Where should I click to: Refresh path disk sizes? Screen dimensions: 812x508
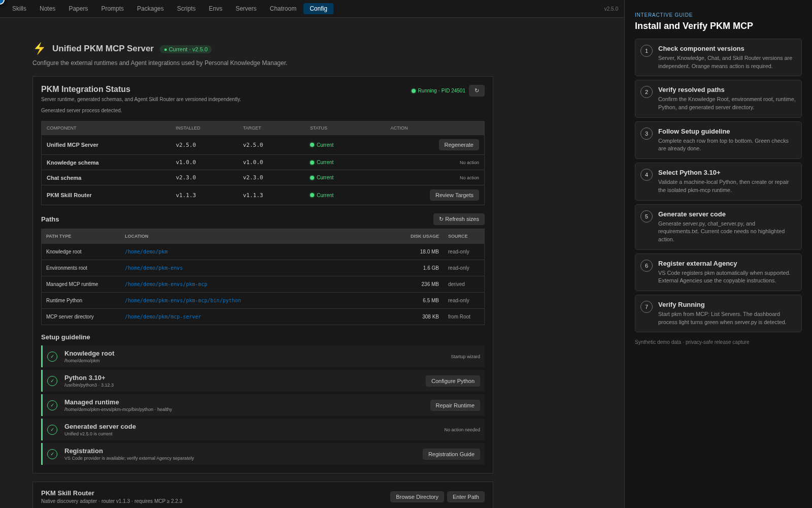pyautogui.click(x=459, y=219)
